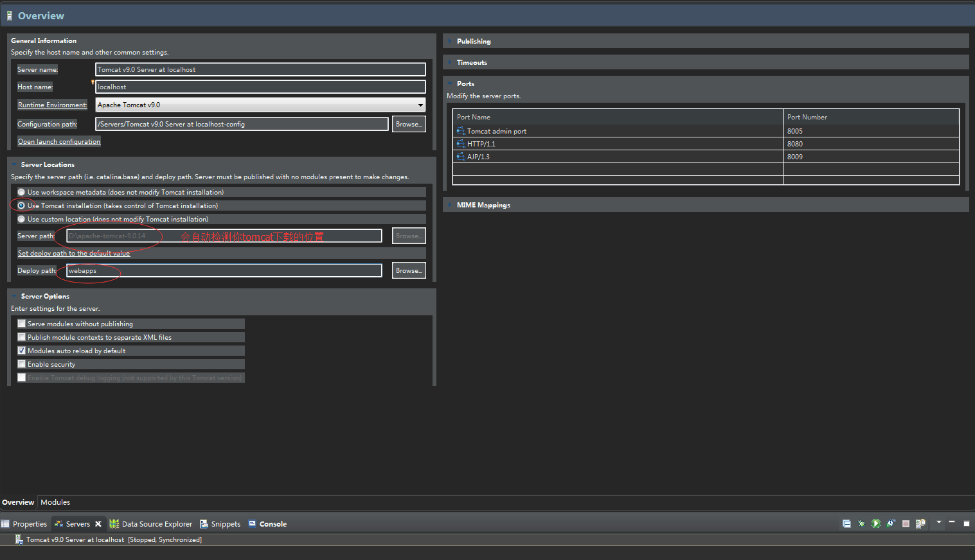This screenshot has width=975, height=560.
Task: Browse for the Configuration path
Action: coord(409,124)
